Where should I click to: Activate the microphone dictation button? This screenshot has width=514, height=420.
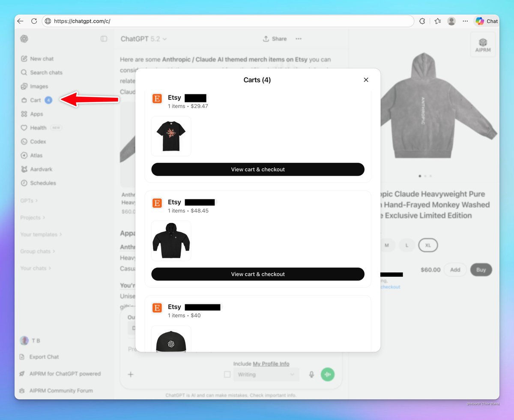[311, 374]
